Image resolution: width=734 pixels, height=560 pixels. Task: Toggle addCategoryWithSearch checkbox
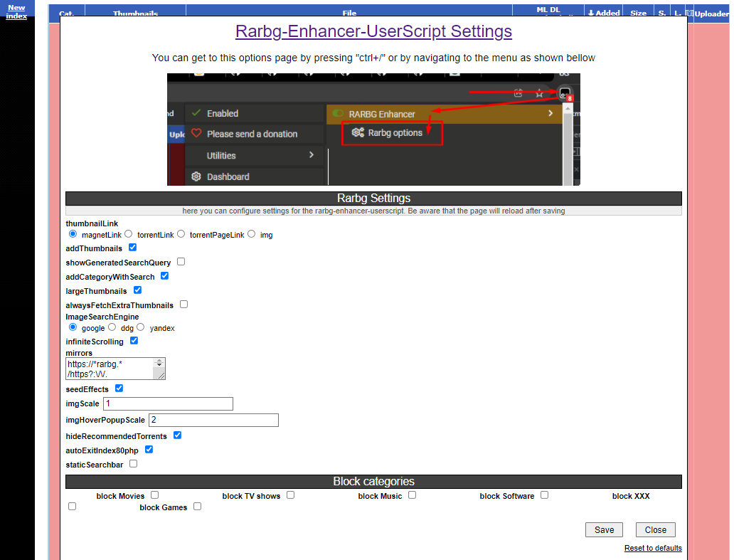pyautogui.click(x=165, y=276)
